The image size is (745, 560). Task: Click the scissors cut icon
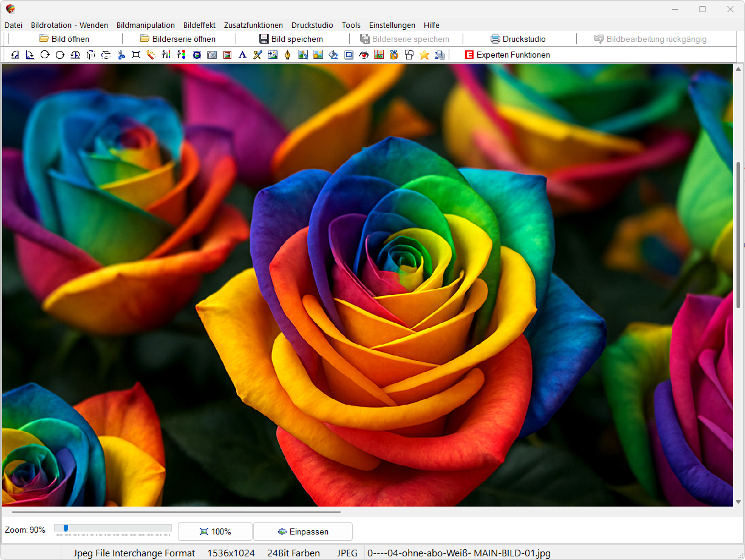[x=121, y=55]
